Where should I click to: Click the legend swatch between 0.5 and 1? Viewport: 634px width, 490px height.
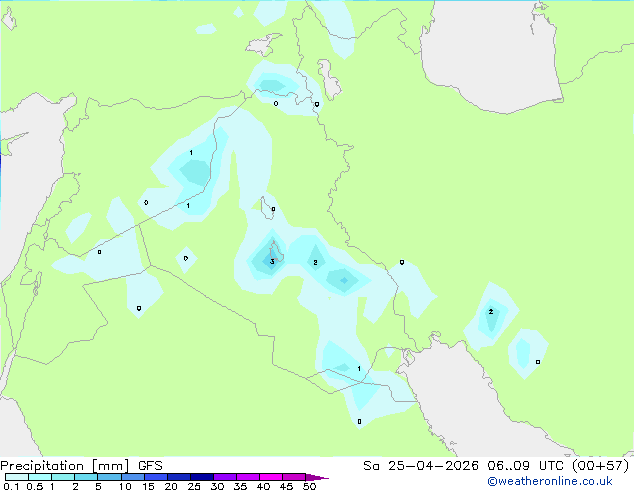40,477
